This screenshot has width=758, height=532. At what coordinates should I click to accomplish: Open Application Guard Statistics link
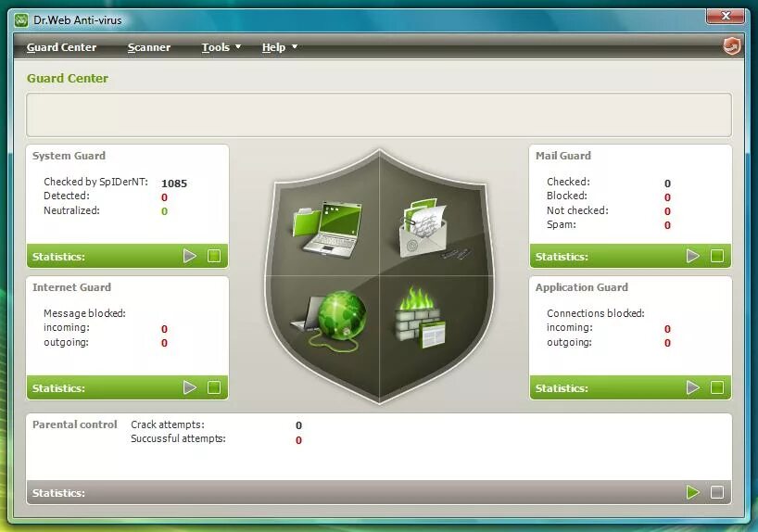coord(562,388)
